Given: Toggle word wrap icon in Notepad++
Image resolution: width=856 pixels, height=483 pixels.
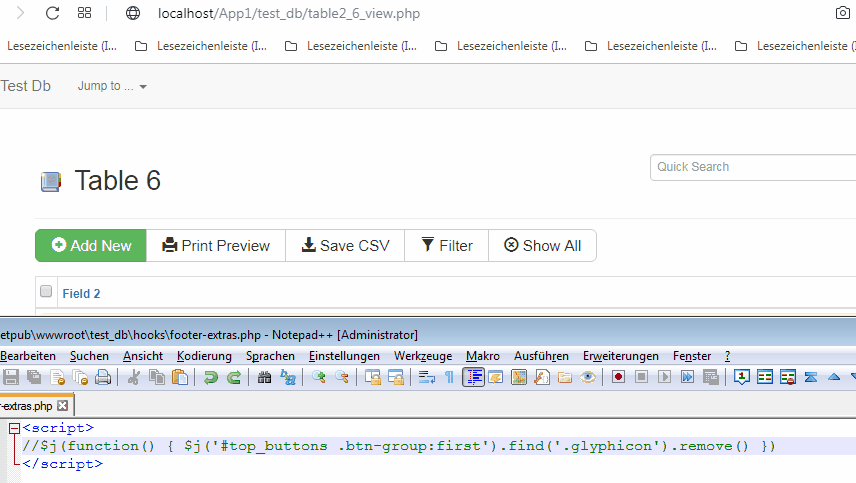Looking at the screenshot, I should 426,377.
